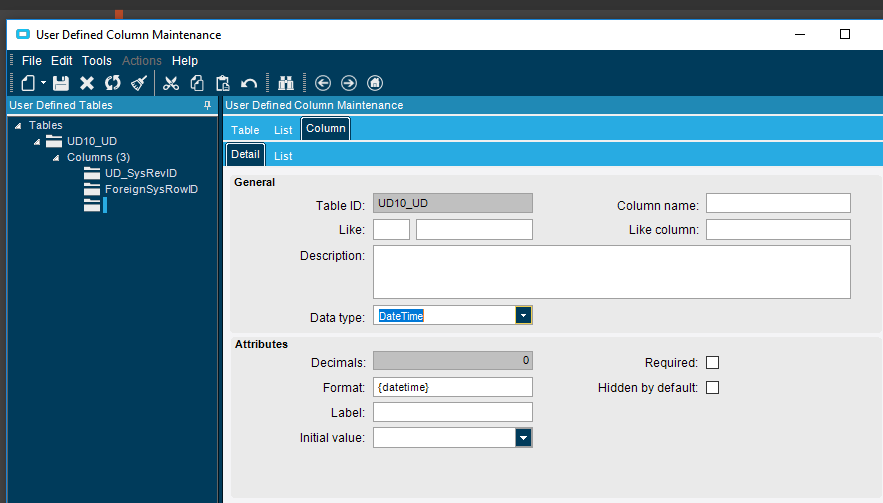The image size is (883, 503).
Task: Go to next record with right arrow
Action: 349,83
